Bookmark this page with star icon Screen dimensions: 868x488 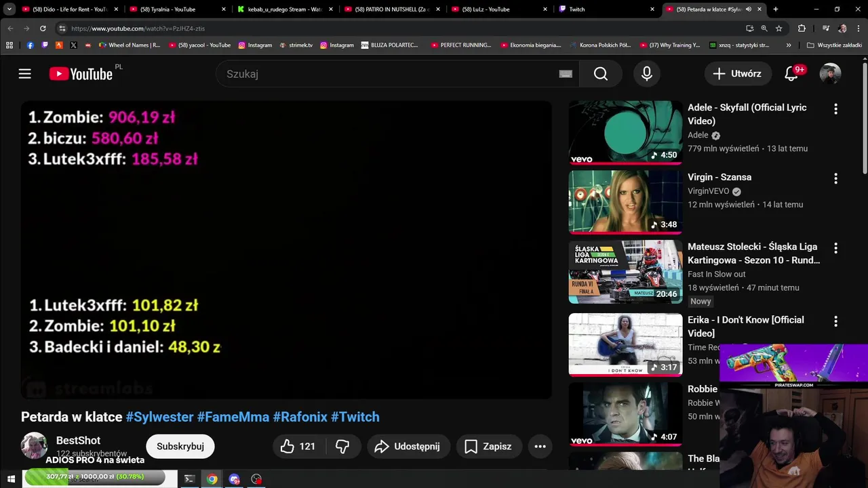(778, 28)
